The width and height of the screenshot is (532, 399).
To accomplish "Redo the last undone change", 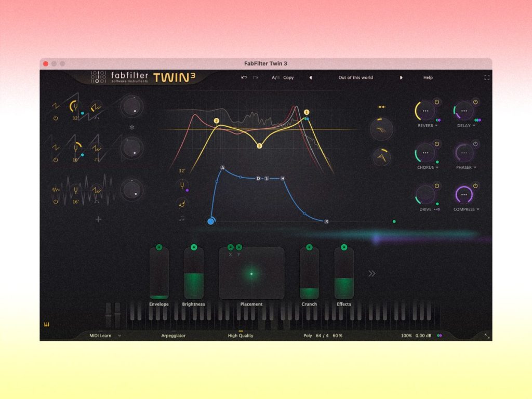I will tap(256, 77).
